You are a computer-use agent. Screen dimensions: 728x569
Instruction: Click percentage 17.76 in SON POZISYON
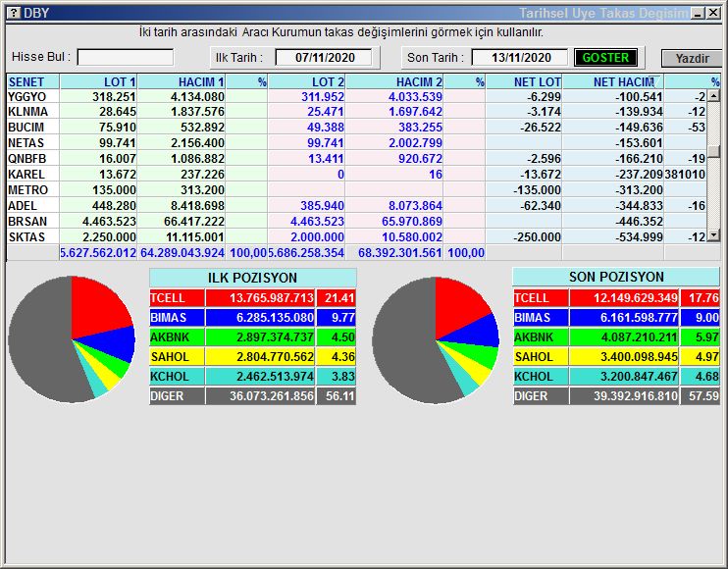tap(703, 298)
